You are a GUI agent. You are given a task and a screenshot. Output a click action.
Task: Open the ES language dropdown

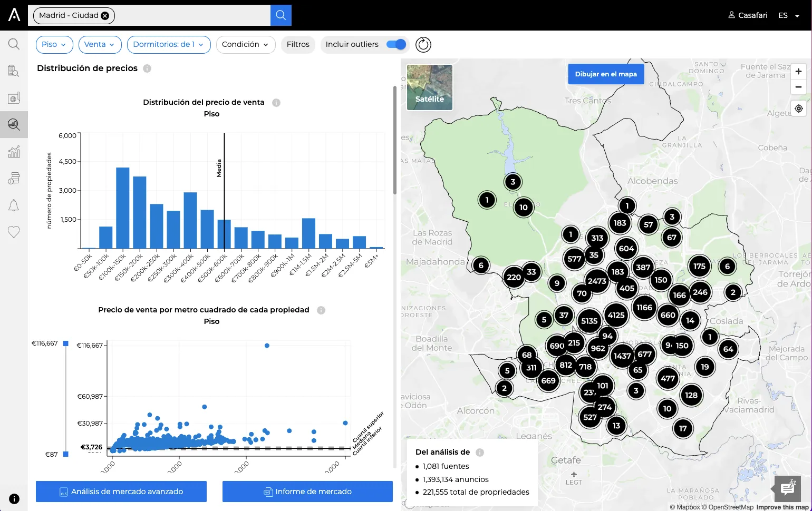coord(789,15)
